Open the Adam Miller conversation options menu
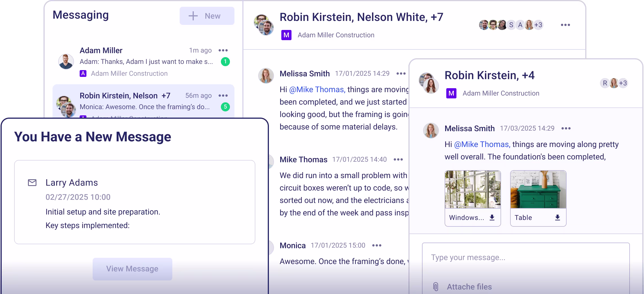This screenshot has width=644, height=294. [223, 50]
